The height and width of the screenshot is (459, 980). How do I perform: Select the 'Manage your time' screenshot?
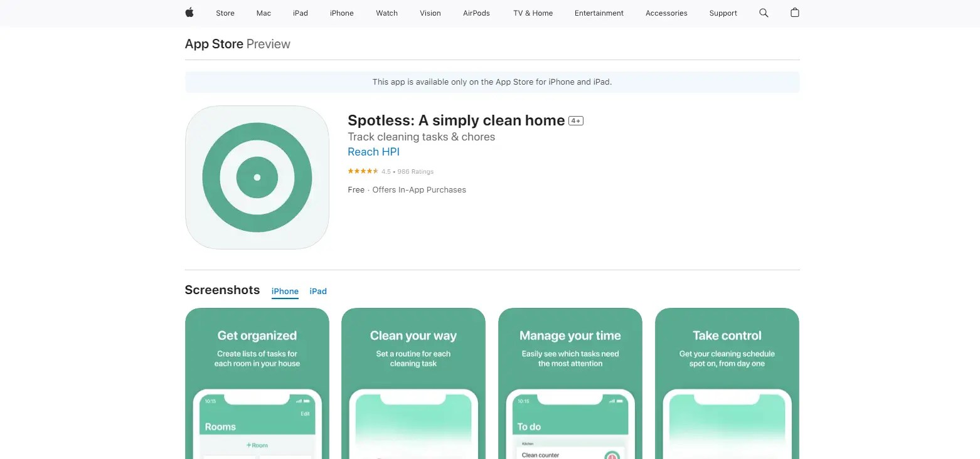click(x=570, y=382)
